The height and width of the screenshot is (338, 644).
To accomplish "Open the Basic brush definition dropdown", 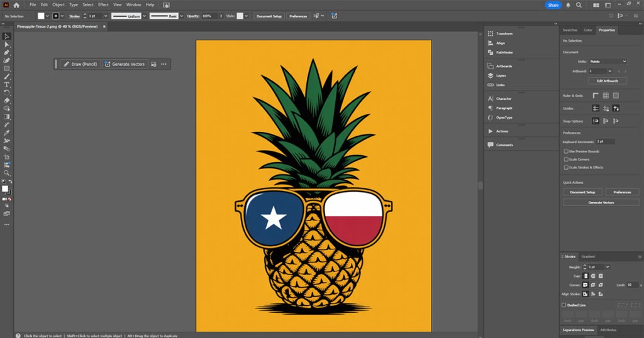I will [182, 16].
